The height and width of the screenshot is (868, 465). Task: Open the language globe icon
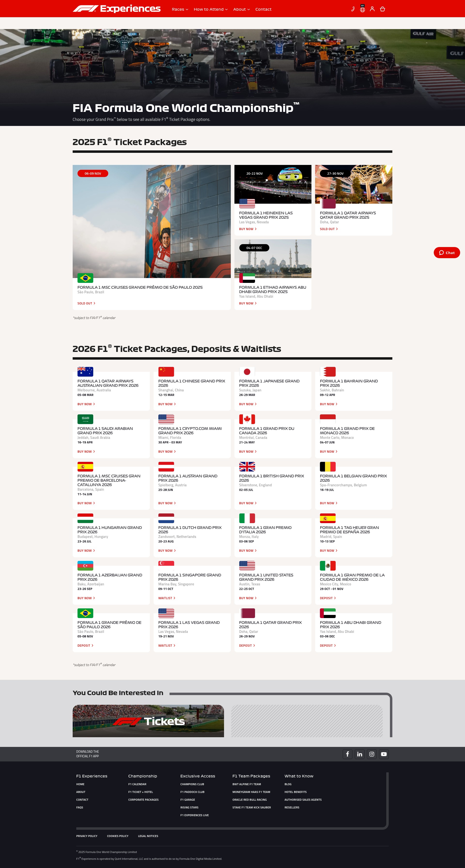coord(363,9)
